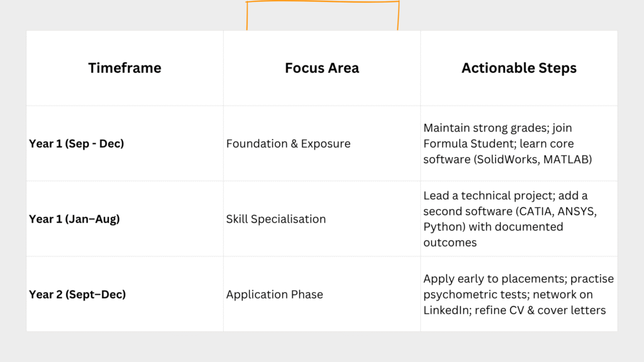Select the Year 1 (Sep - Dec) cell
Viewport: 644px width, 362px height.
pyautogui.click(x=76, y=143)
